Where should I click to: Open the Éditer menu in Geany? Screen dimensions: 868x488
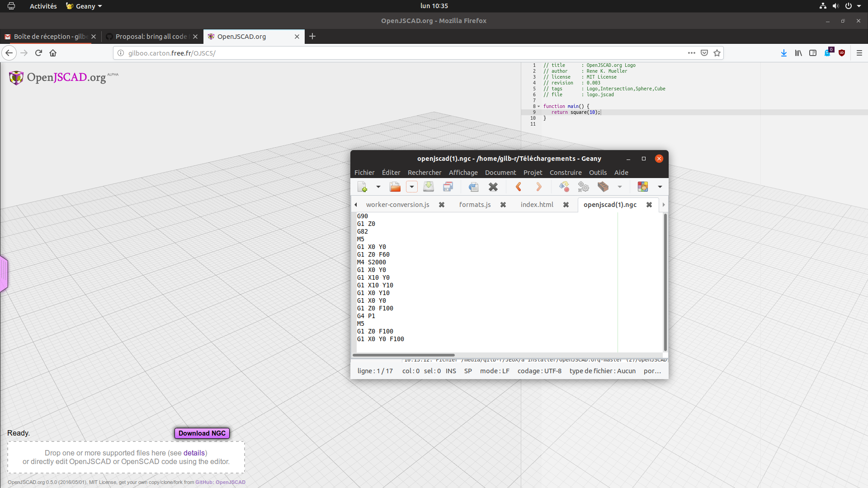[x=391, y=173]
